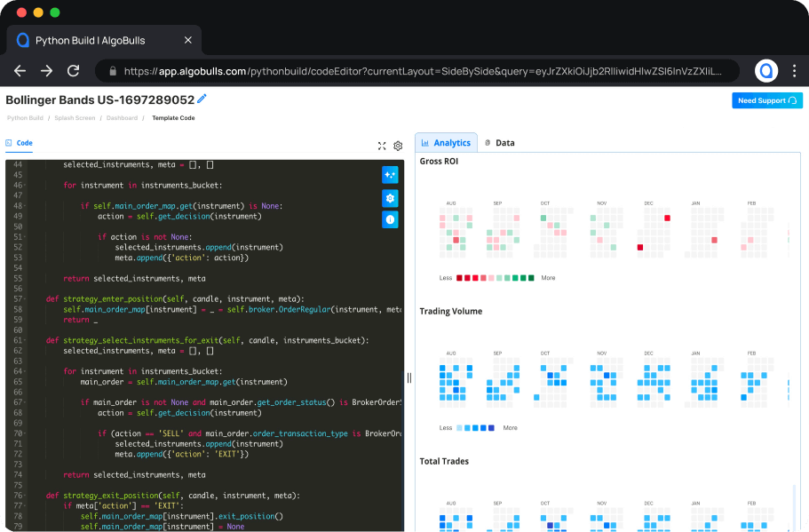This screenshot has width=809, height=532.
Task: Go to Dashboard breadcrumb
Action: 122,118
